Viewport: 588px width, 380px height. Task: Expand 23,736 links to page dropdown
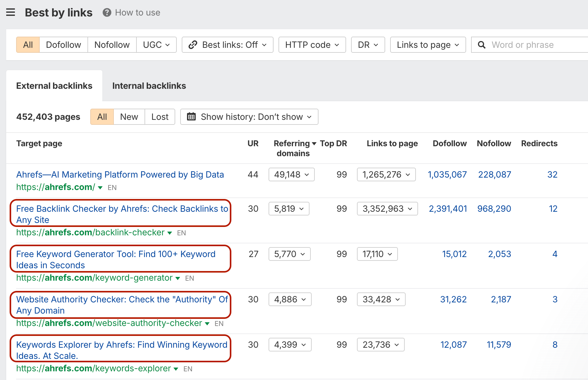381,345
